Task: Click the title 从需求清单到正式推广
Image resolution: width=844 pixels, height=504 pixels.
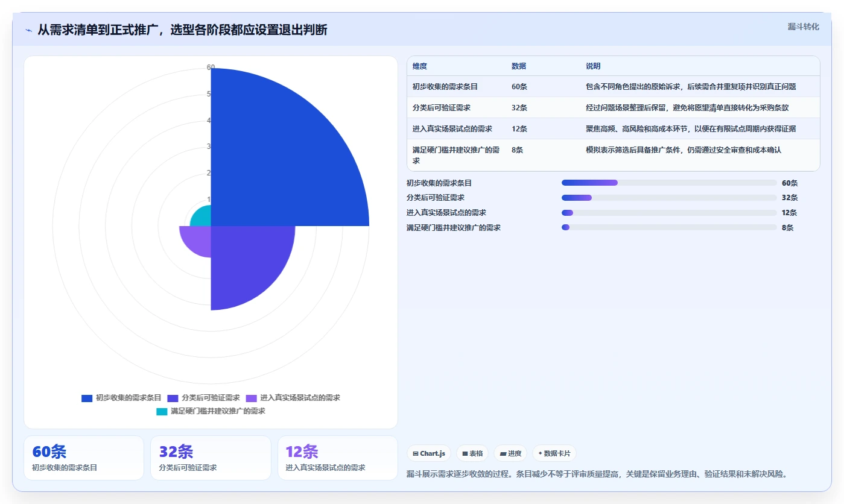Action: (182, 30)
